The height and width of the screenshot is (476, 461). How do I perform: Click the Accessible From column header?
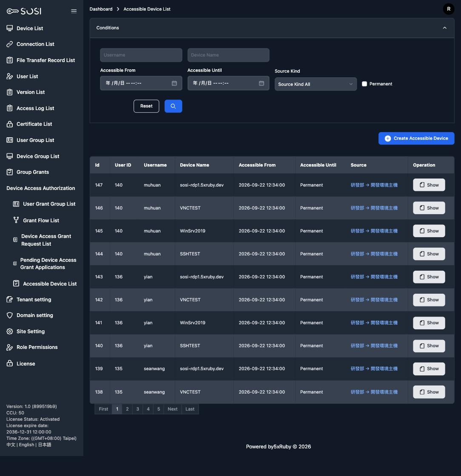[257, 165]
